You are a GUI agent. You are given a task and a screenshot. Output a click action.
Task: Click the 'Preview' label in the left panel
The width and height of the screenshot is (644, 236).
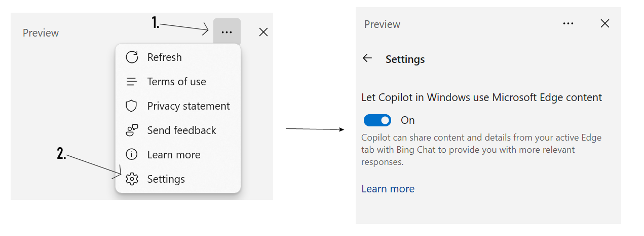point(41,33)
